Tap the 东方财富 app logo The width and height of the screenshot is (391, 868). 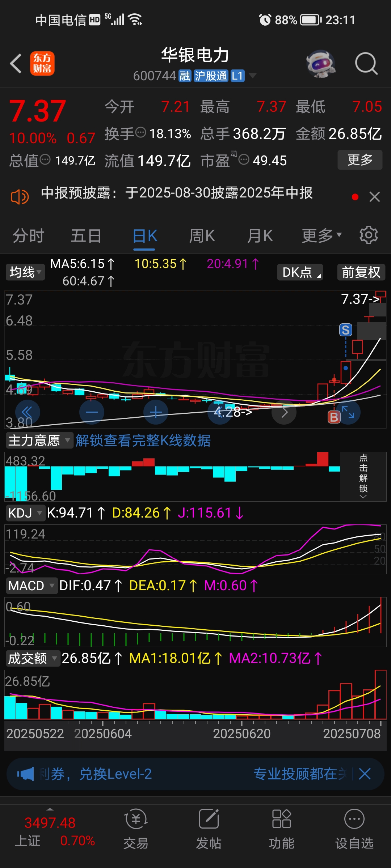coord(42,63)
